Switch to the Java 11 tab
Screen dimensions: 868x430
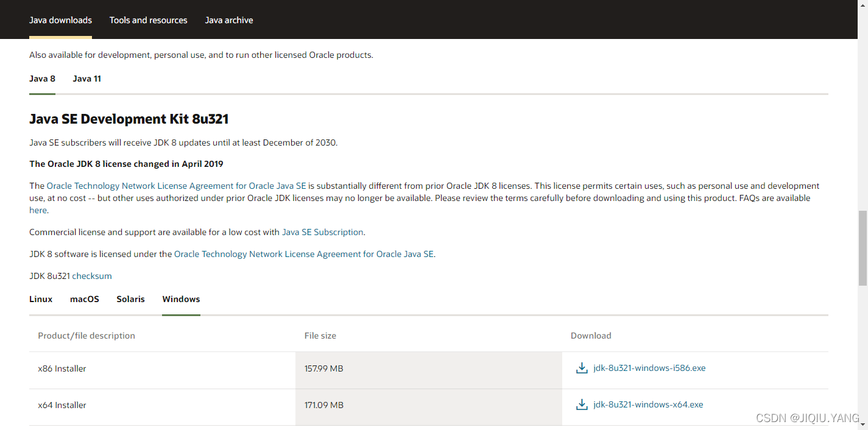pos(87,79)
